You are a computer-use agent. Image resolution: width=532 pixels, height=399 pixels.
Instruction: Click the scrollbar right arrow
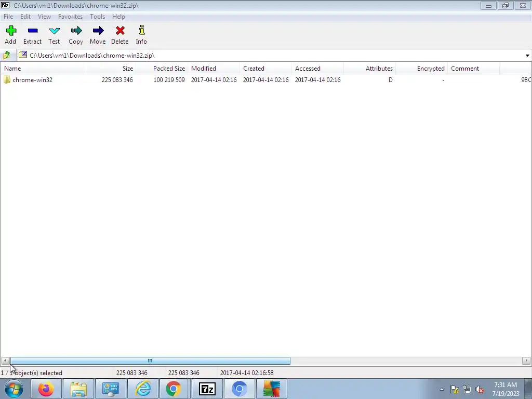tap(526, 361)
